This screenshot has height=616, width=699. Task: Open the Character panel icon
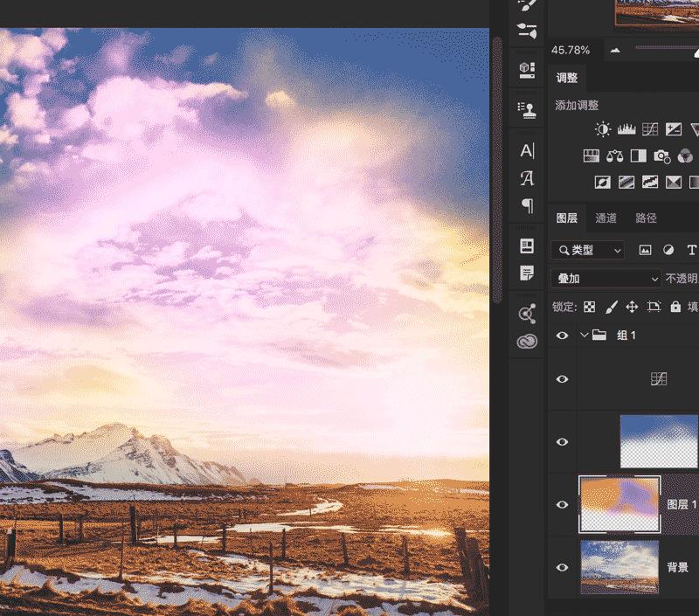pos(527,150)
